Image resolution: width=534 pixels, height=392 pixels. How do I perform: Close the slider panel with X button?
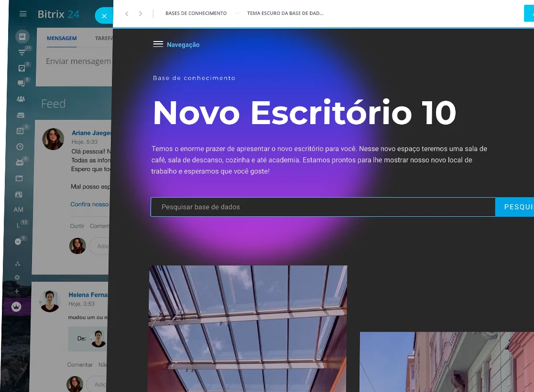(x=104, y=16)
